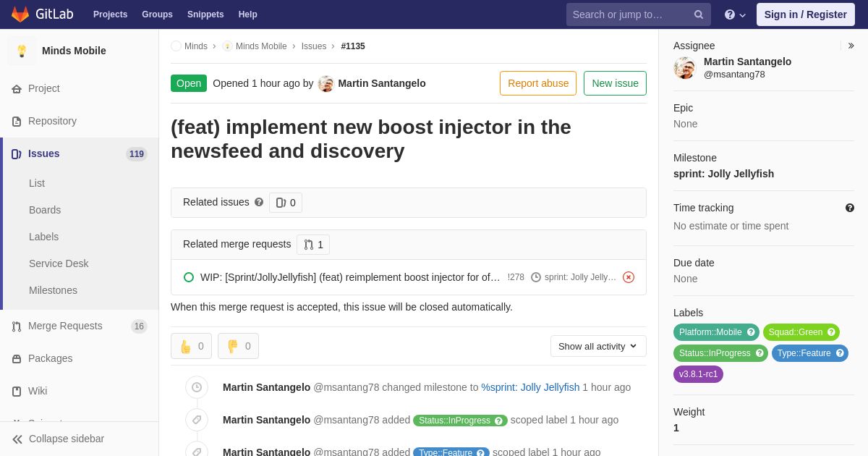Click the Collapse sidebar chevrons icon
The height and width of the screenshot is (456, 868).
point(17,439)
